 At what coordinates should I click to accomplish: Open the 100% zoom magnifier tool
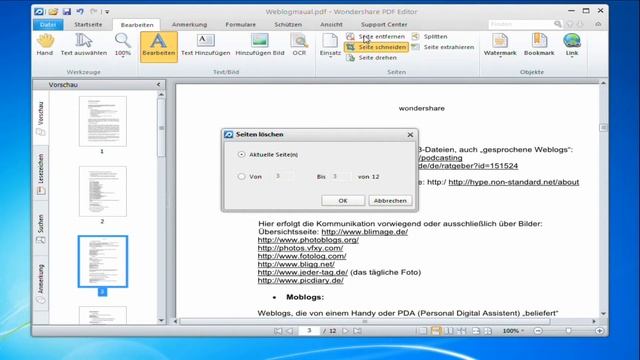coord(122,45)
